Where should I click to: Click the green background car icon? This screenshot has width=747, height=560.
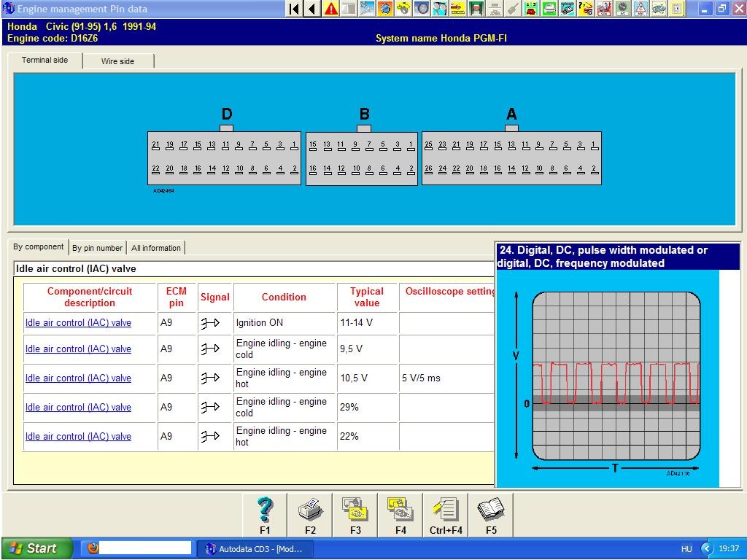(549, 9)
